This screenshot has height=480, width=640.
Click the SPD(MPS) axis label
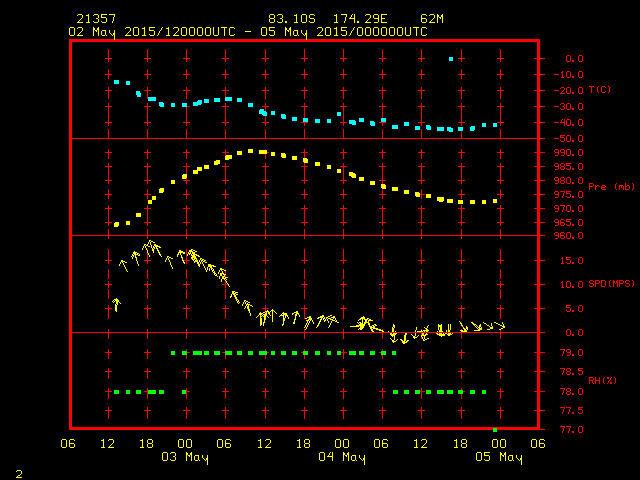(611, 283)
